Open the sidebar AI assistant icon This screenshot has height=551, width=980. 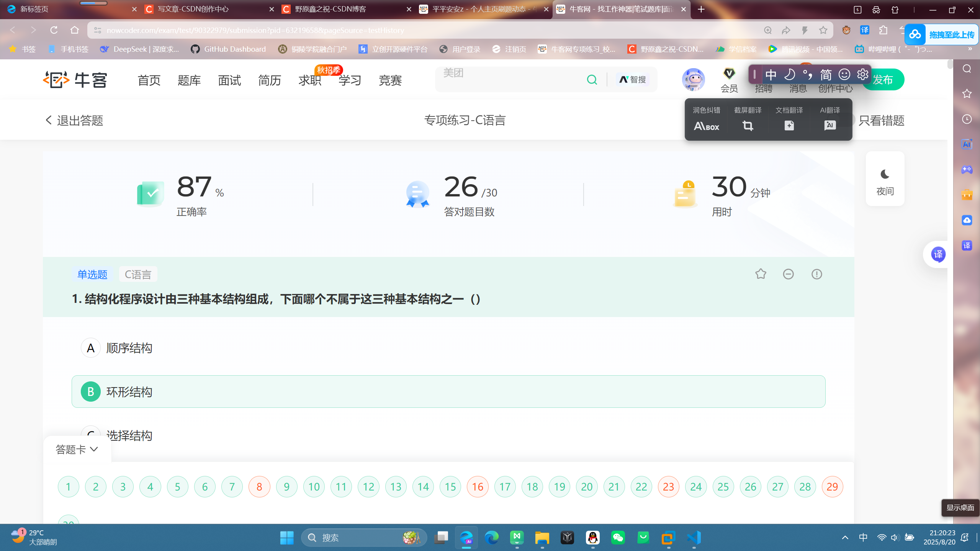[x=967, y=144]
